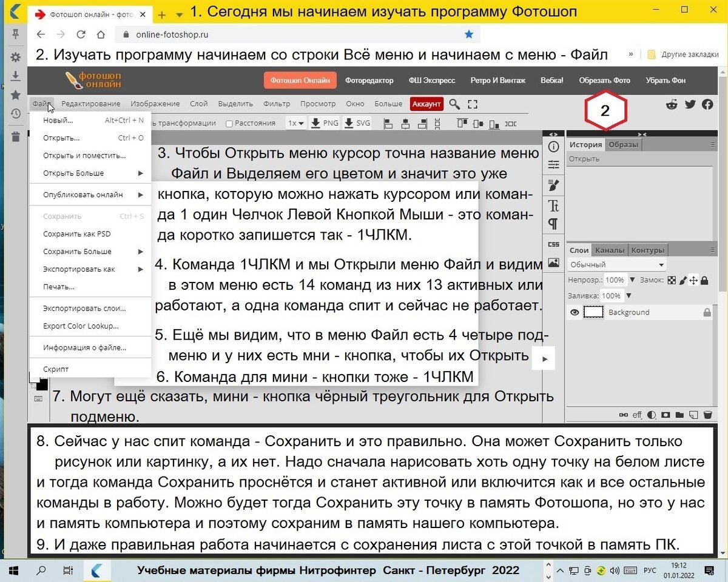Switch to the Каналы tab
Screen dimensions: 728x582
610,250
